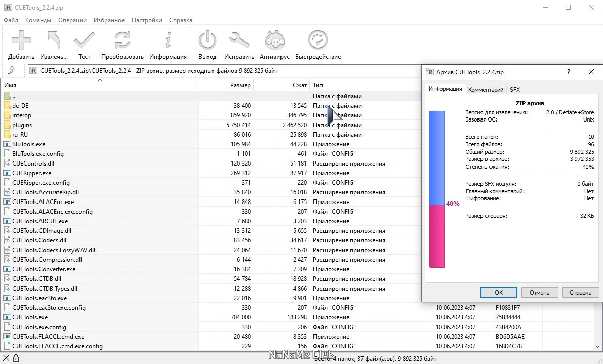Click the Информация toolbar icon
This screenshot has width=603, height=364.
pyautogui.click(x=168, y=41)
